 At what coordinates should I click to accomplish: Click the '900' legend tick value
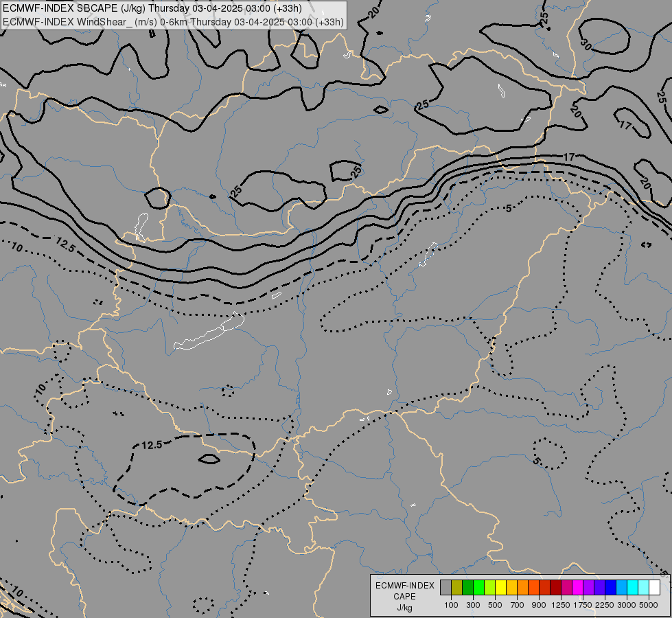[x=539, y=605]
